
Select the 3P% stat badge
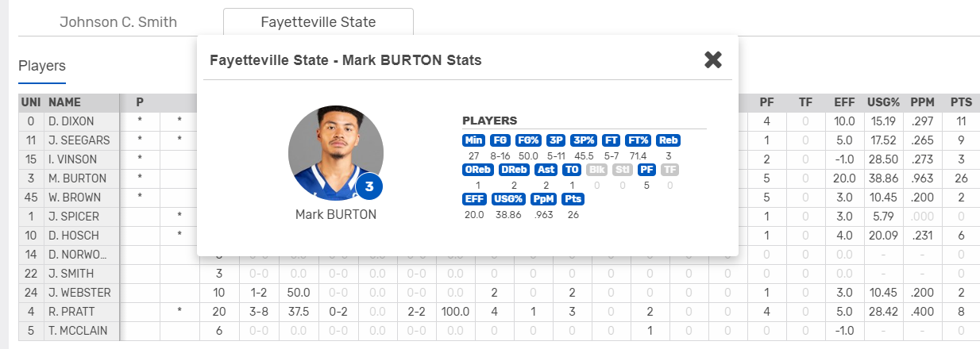tap(583, 140)
